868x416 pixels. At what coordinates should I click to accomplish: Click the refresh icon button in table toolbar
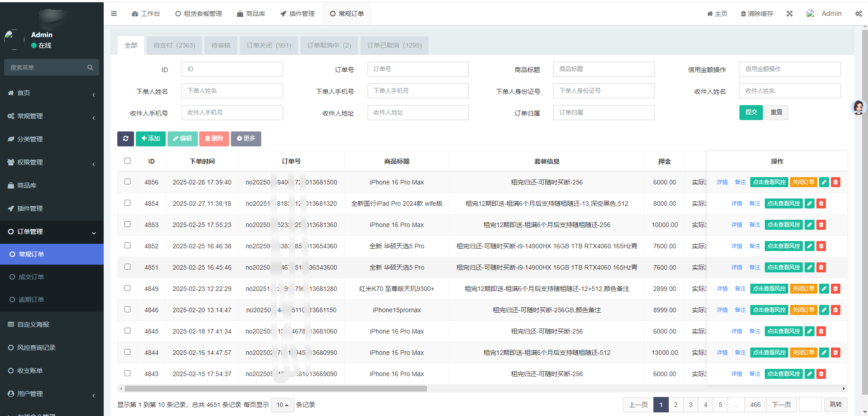click(x=125, y=139)
